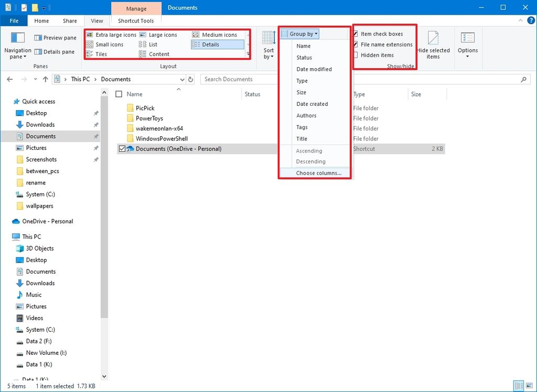This screenshot has width=537, height=392.
Task: Switch to Extra large icons view
Action: 114,35
